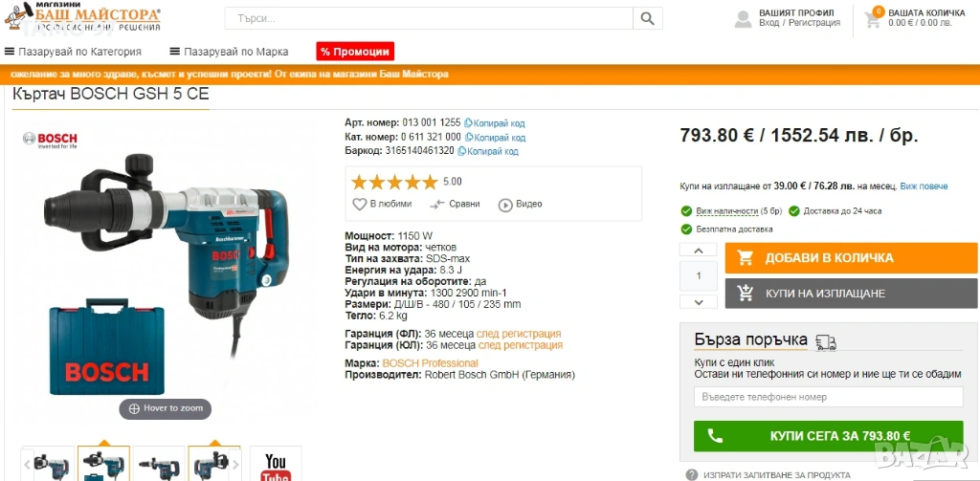Open the red Промоции tab
The width and height of the screenshot is (980, 481).
point(355,52)
